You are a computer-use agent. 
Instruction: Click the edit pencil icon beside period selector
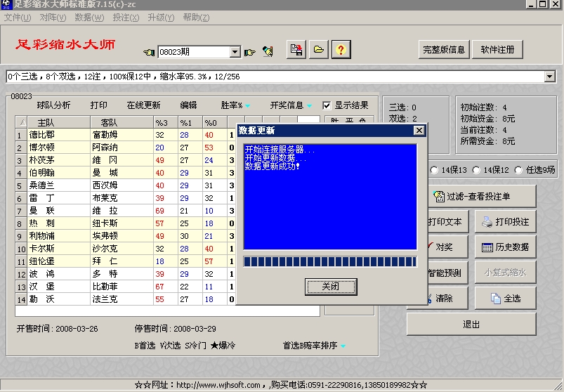(x=268, y=51)
